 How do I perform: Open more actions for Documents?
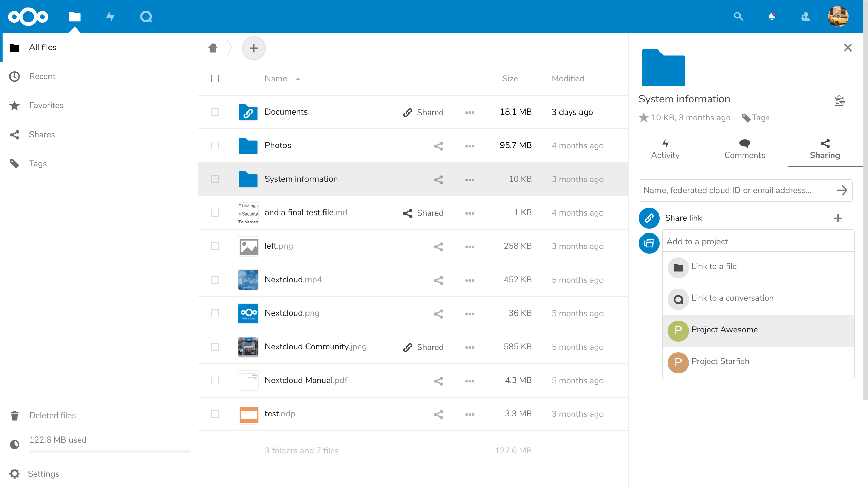point(470,113)
